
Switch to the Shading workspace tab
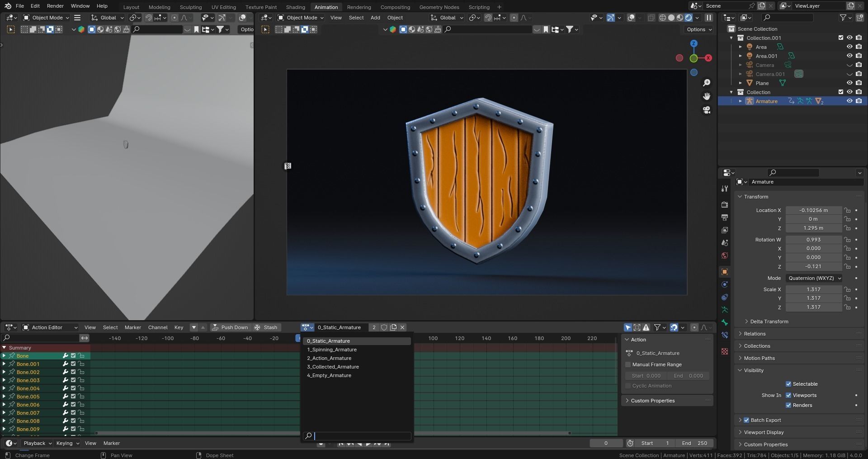click(296, 7)
